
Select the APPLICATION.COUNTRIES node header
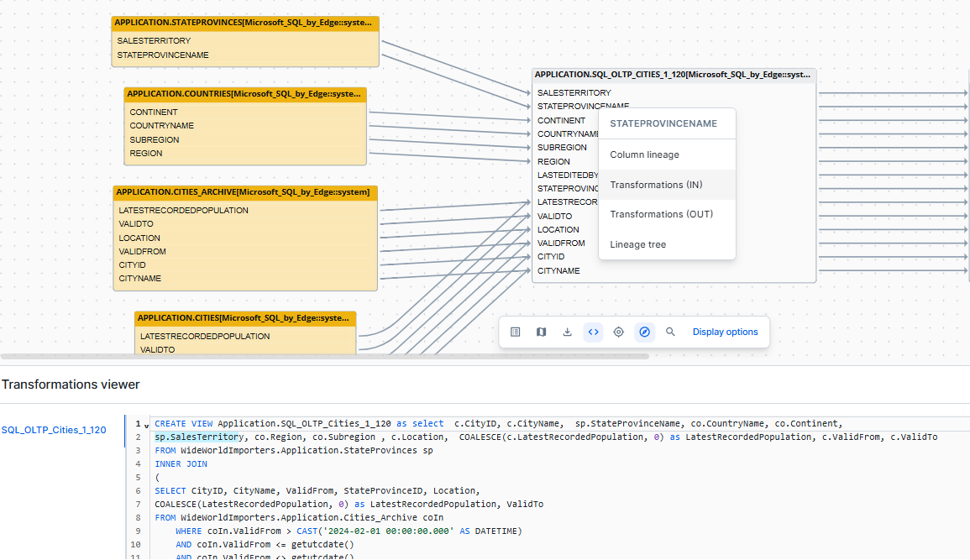[245, 94]
